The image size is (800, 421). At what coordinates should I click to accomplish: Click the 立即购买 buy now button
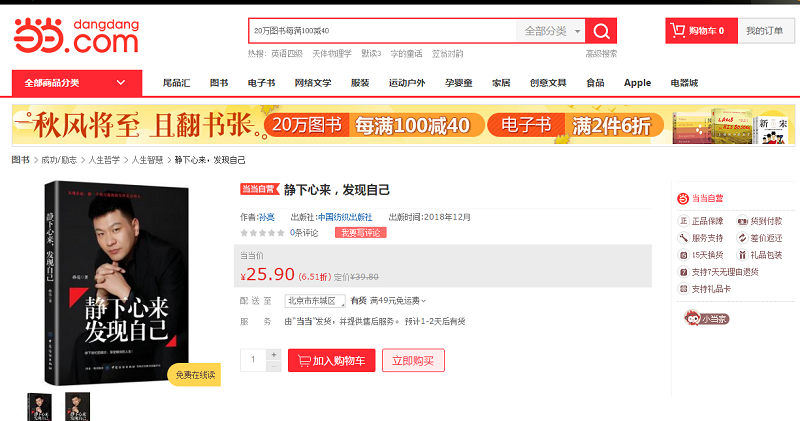pos(413,360)
